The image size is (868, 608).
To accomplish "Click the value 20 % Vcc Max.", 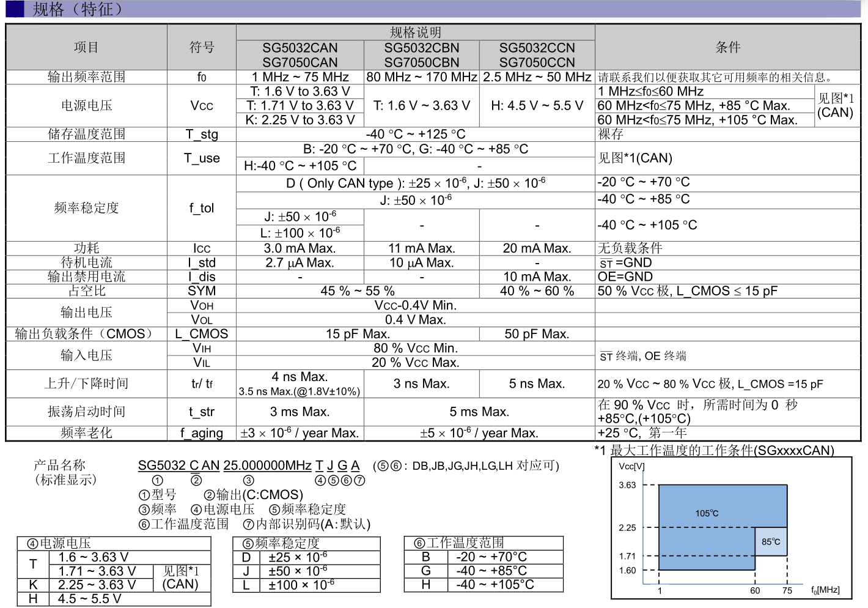I will coord(416,362).
